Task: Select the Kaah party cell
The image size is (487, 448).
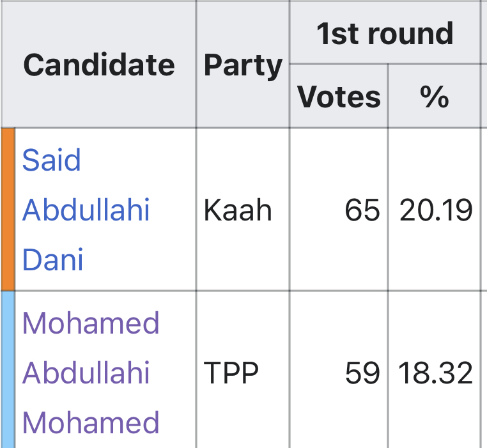Action: [x=243, y=210]
